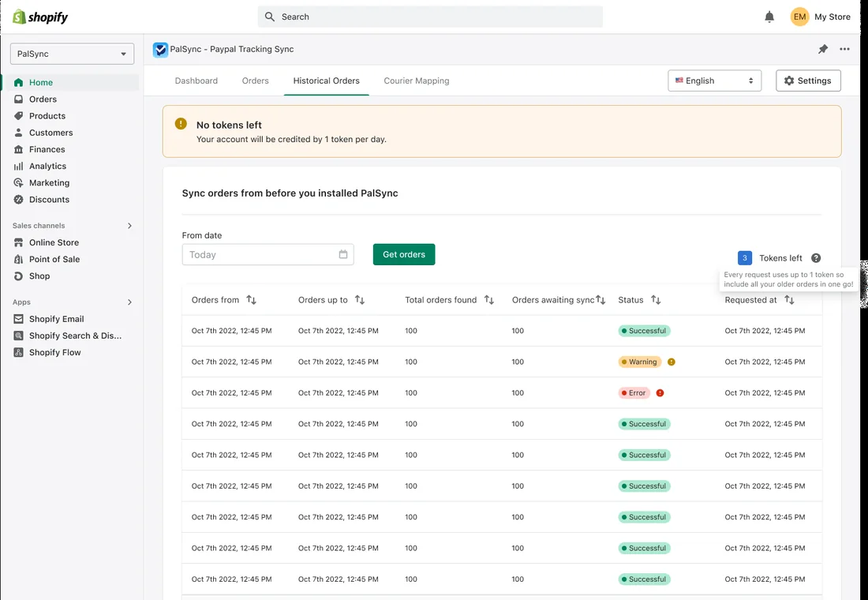Sort by Orders awaiting sync column
This screenshot has height=600, width=868.
[600, 300]
